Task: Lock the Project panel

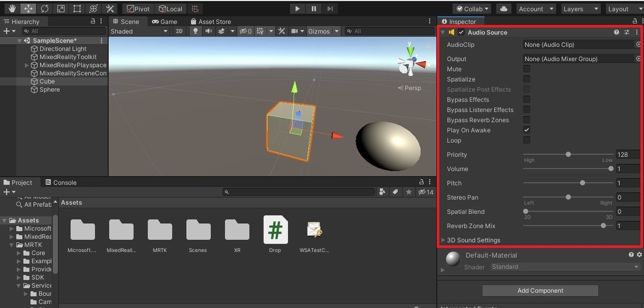Action: [x=422, y=182]
